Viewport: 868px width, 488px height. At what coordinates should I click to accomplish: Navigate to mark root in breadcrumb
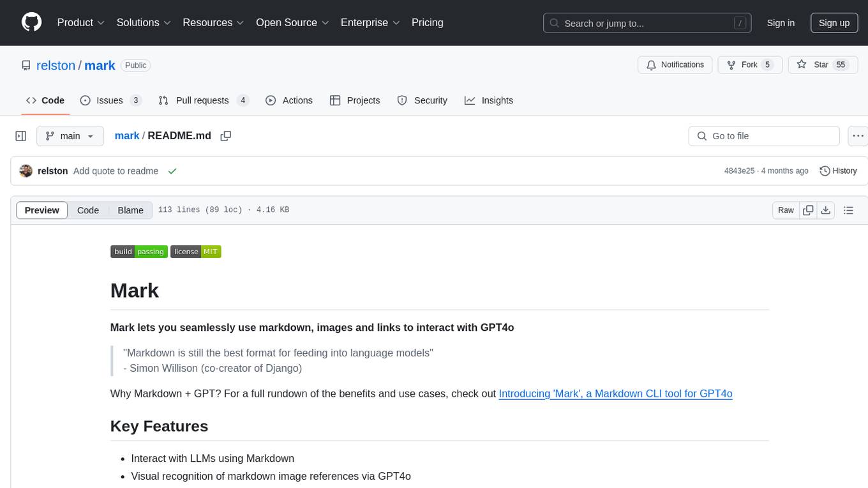(x=127, y=135)
